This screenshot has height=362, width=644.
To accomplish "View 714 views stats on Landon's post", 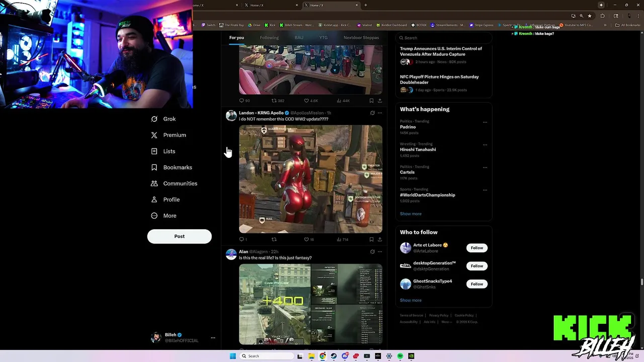I will 343,239.
